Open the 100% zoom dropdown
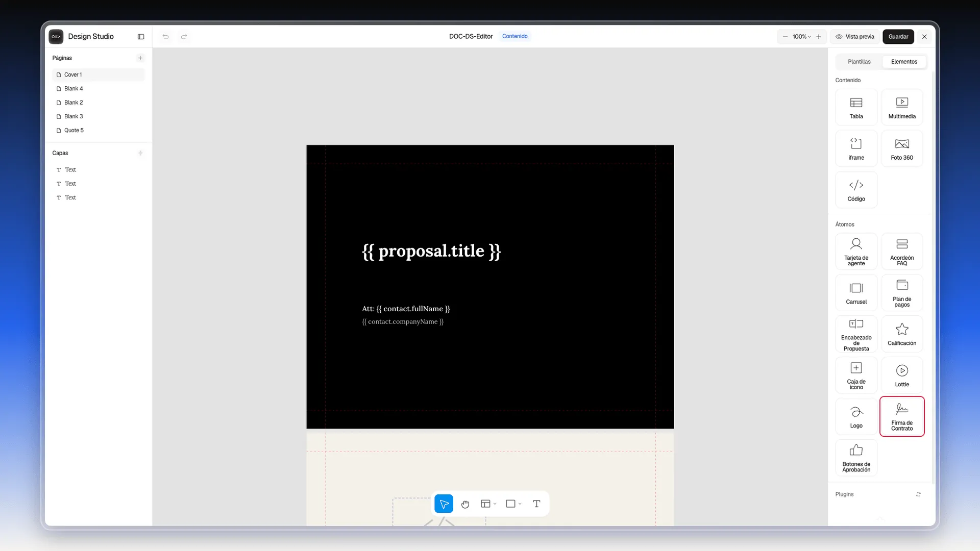980x551 pixels. point(801,37)
